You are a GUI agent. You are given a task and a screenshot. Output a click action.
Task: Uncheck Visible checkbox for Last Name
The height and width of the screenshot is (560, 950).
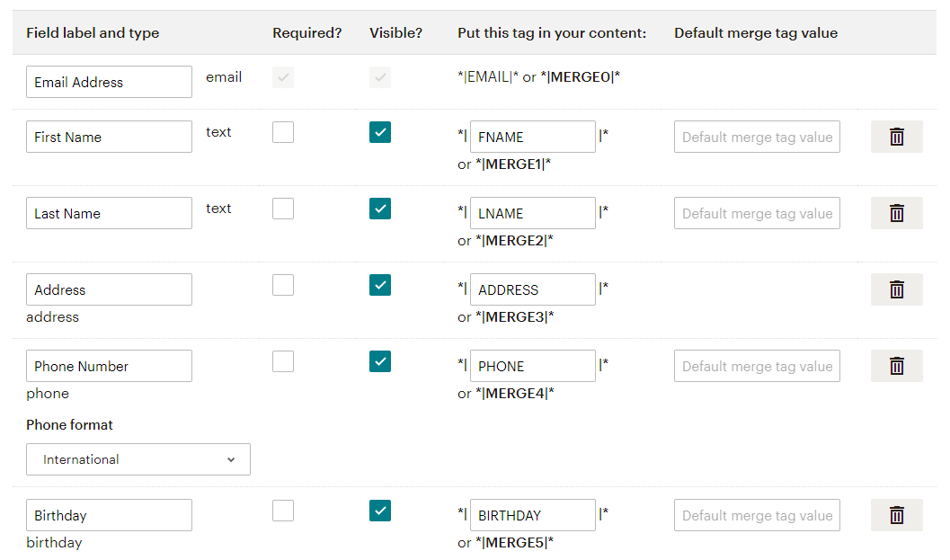pos(380,209)
